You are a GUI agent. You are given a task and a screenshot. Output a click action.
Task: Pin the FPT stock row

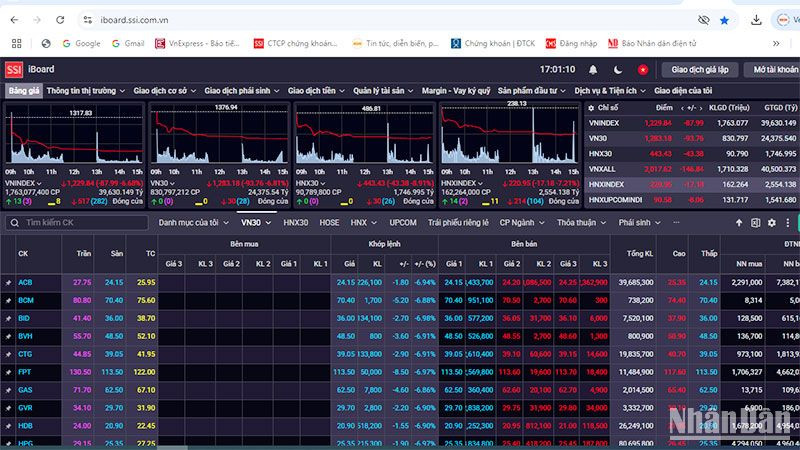tap(8, 372)
